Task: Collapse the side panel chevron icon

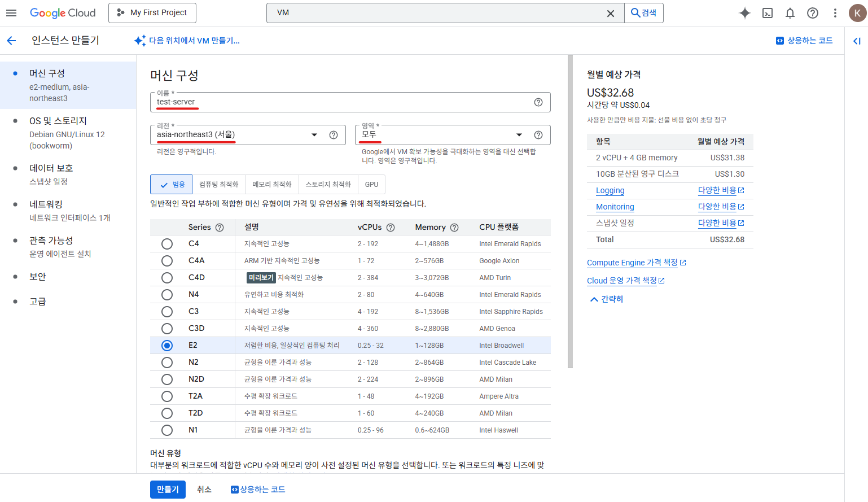Action: tap(857, 41)
